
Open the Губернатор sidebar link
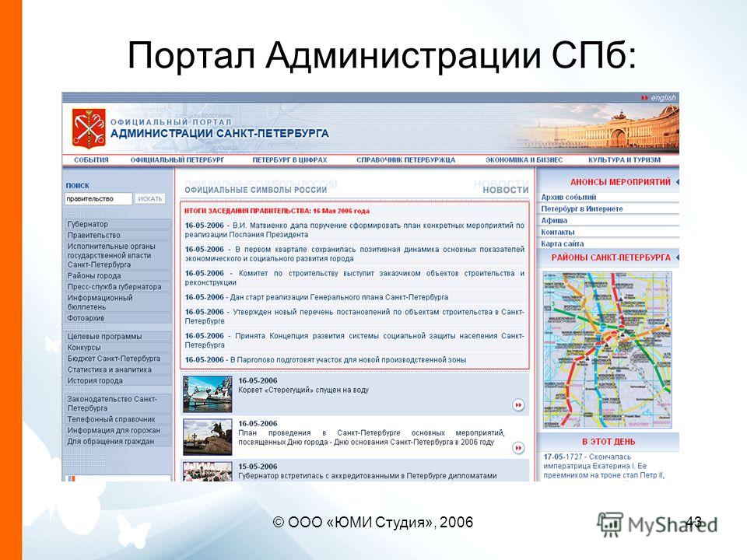pyautogui.click(x=117, y=224)
